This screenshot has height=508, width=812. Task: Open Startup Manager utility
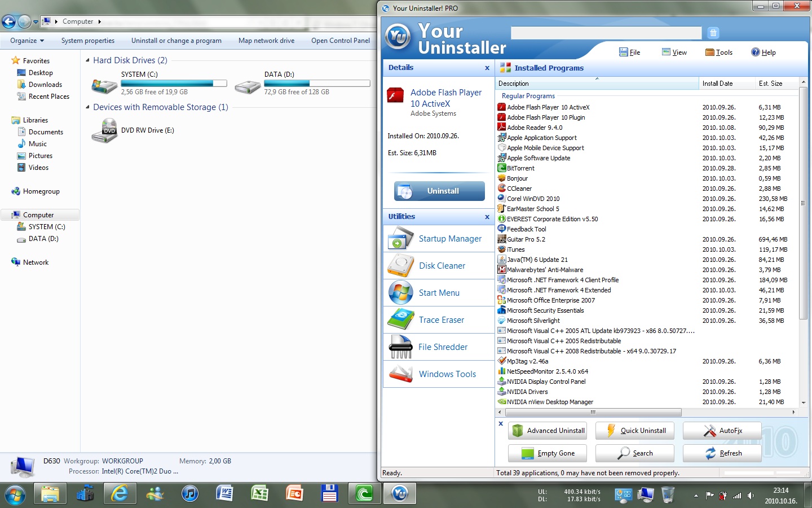point(439,239)
